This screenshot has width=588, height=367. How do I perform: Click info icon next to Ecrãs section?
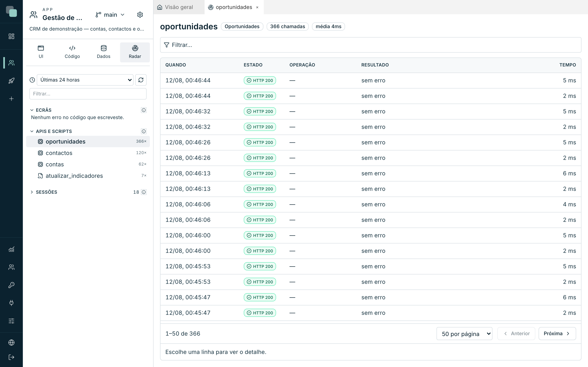[x=144, y=110]
